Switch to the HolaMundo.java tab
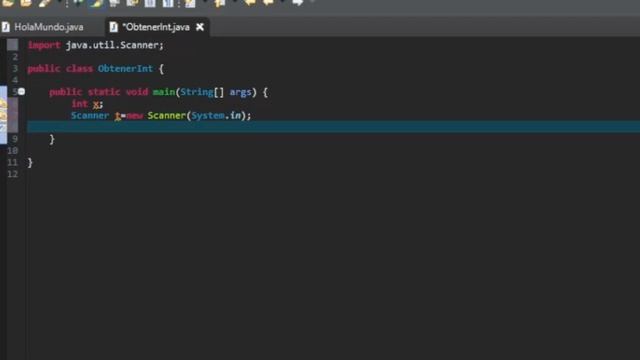Image resolution: width=640 pixels, height=360 pixels. coord(49,27)
